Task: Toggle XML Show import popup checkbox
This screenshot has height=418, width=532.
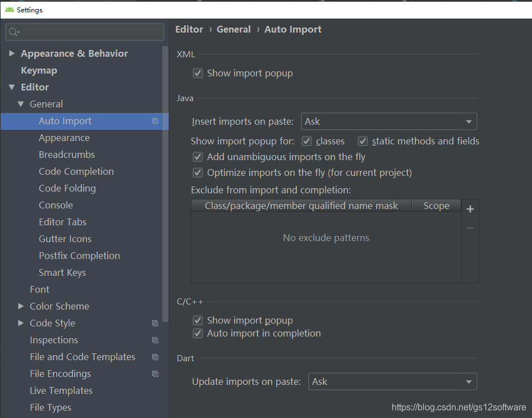Action: point(198,74)
